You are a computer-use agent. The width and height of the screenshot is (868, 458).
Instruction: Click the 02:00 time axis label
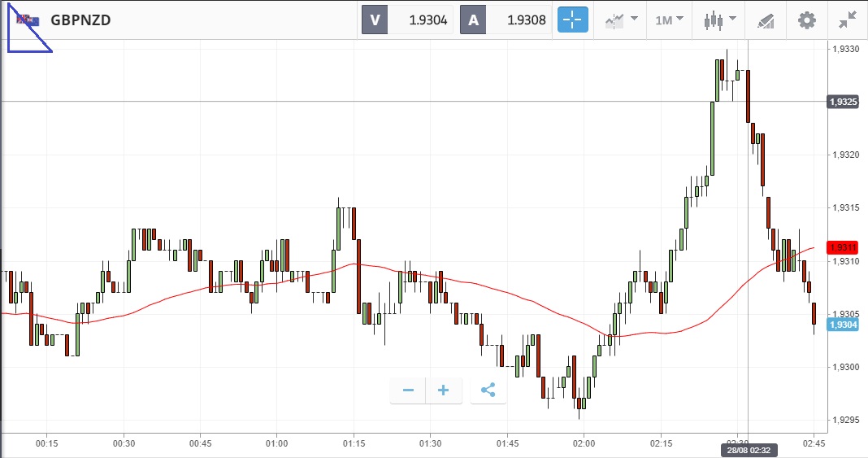coord(584,443)
